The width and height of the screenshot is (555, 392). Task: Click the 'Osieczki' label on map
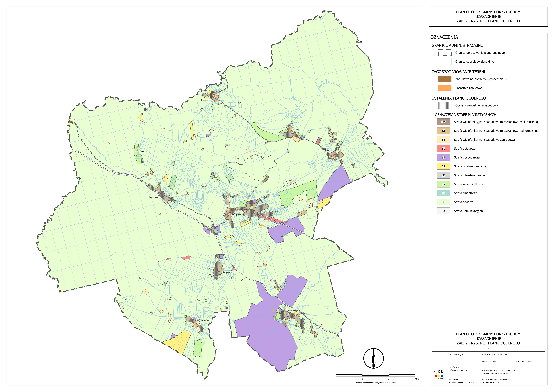pos(359,42)
